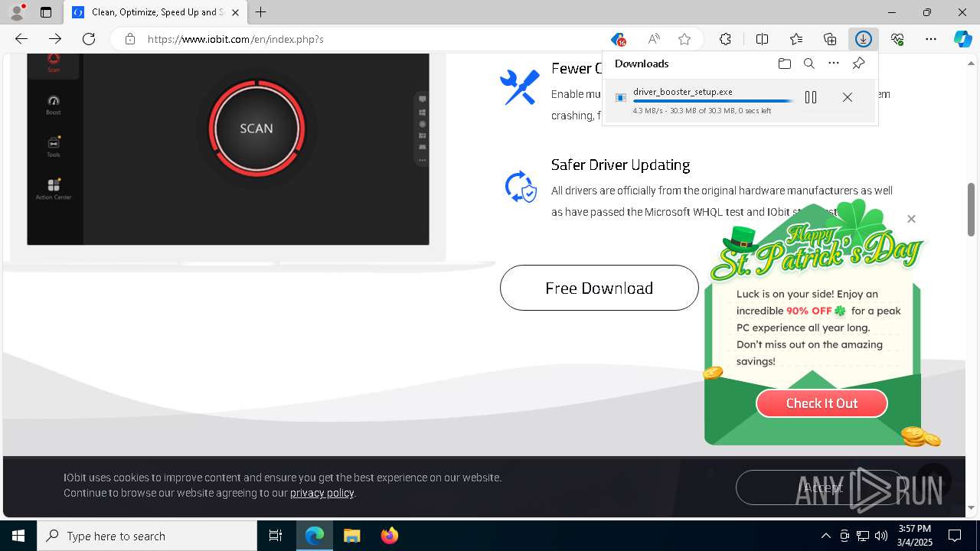Open the Windows Start menu
980x551 pixels.
point(18,536)
